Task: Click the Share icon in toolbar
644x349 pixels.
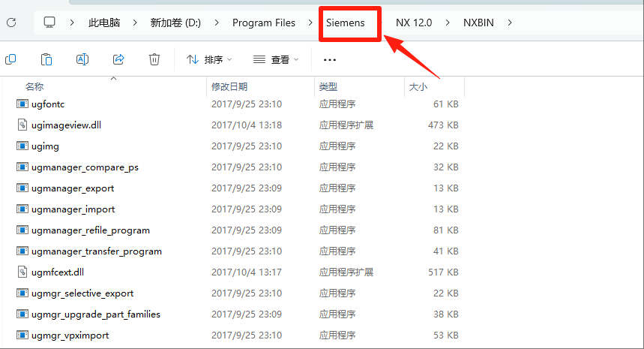Action: coord(118,59)
